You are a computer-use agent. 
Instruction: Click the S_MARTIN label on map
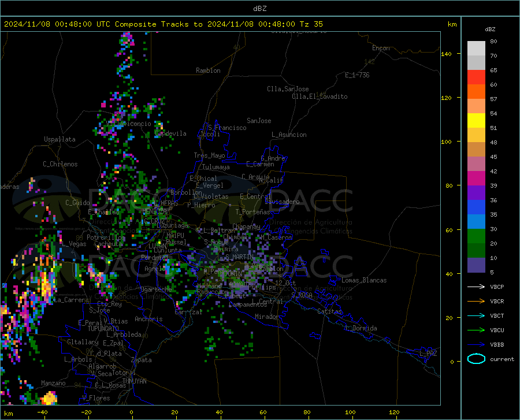239,257
